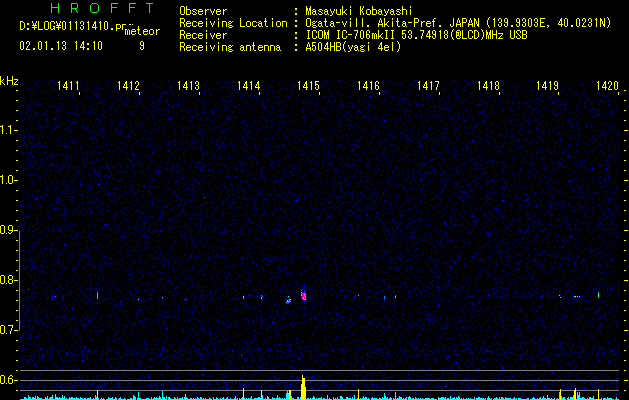Click the strong red meteor echo near 1415
This screenshot has height=400, width=629.
(303, 295)
